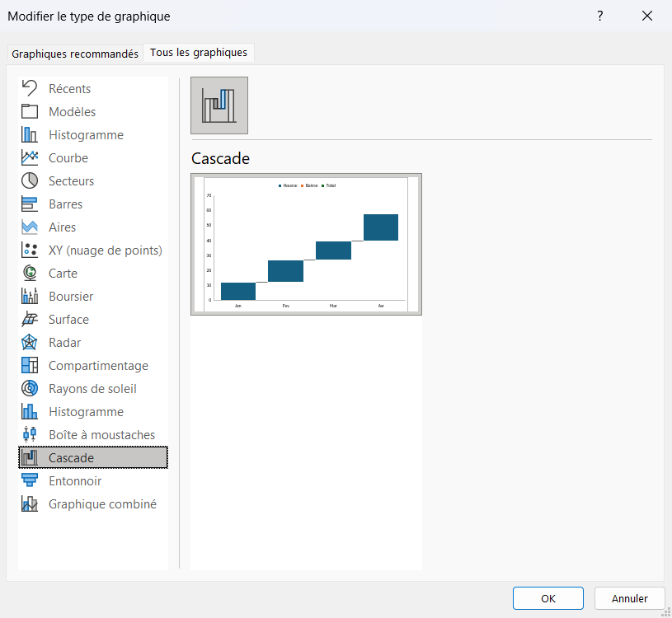Choose the Entonnoir label

(x=75, y=481)
